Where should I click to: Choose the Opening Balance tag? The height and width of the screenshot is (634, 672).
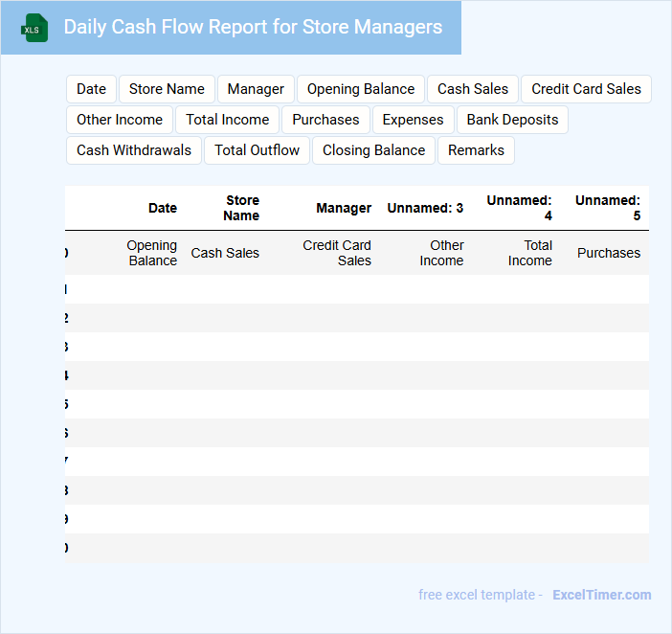361,89
